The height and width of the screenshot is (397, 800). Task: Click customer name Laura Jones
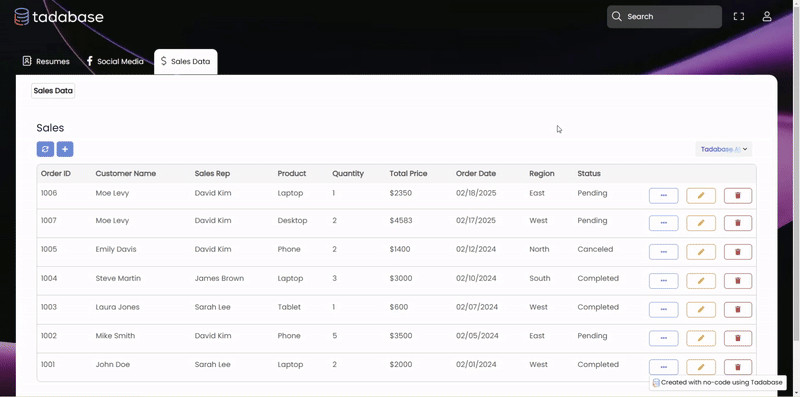117,307
